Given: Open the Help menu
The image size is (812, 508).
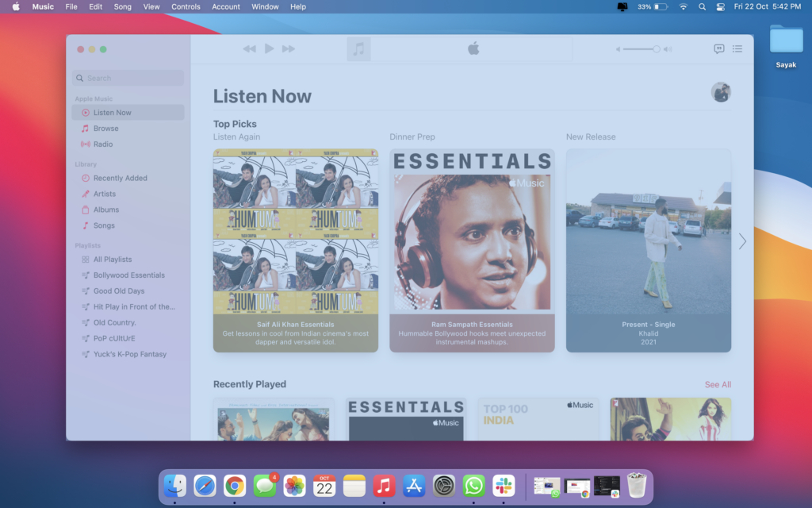Looking at the screenshot, I should click(298, 6).
